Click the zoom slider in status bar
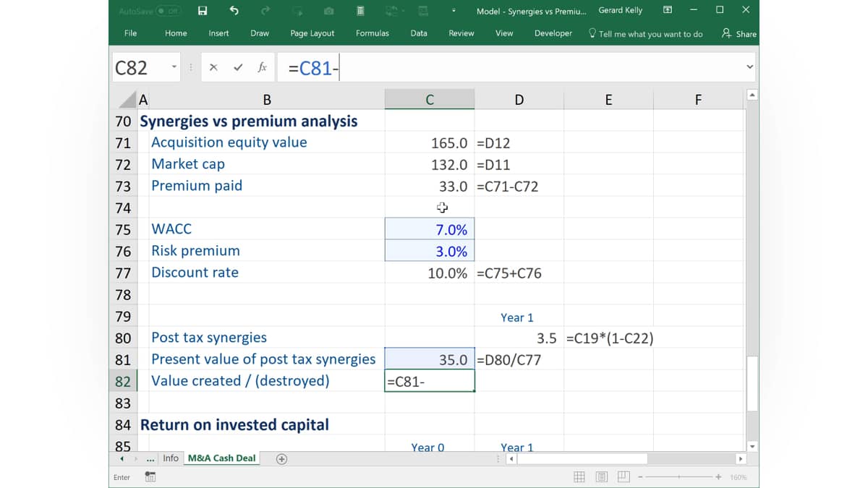This screenshot has width=868, height=488. point(678,477)
